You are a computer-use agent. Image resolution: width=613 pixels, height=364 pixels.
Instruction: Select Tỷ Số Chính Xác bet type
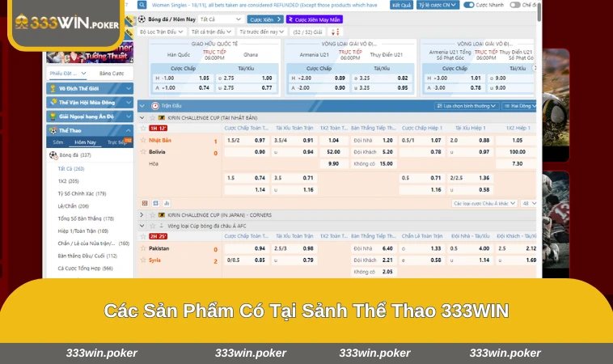(82, 194)
